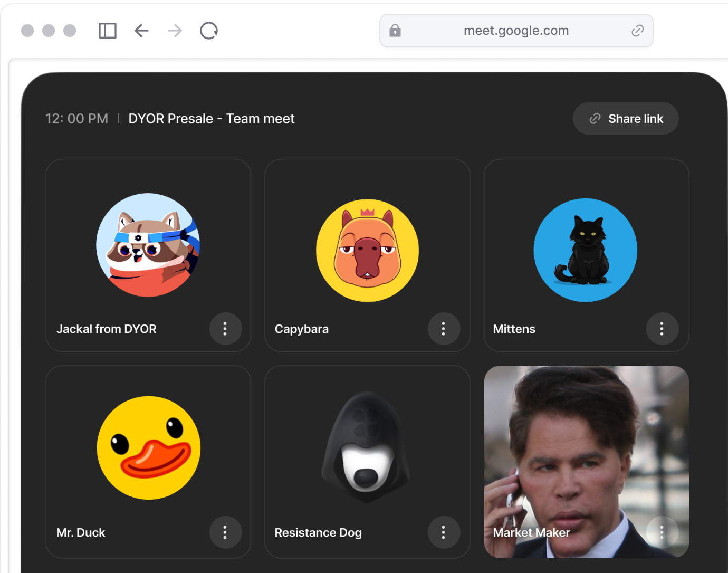728x573 pixels.
Task: Click the Capybara name label
Action: pos(302,329)
